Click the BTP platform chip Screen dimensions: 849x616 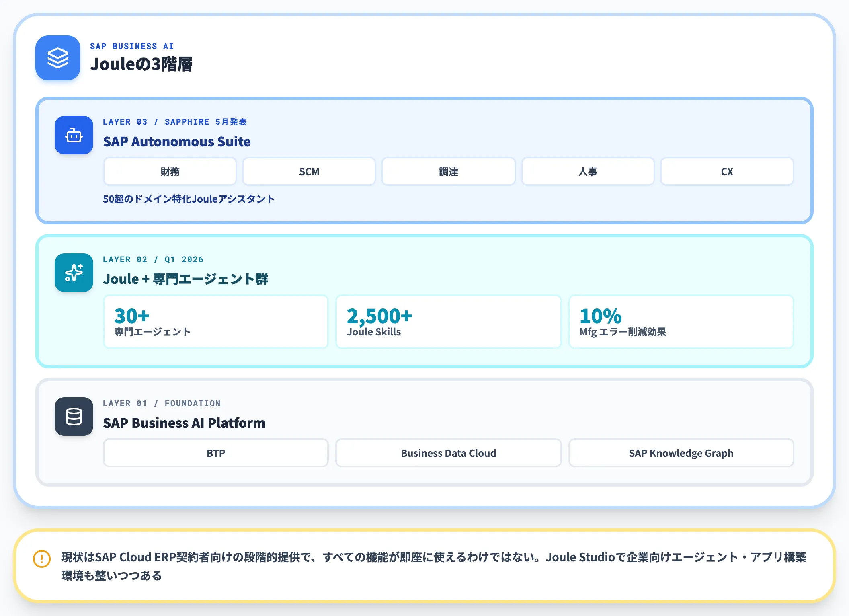216,453
